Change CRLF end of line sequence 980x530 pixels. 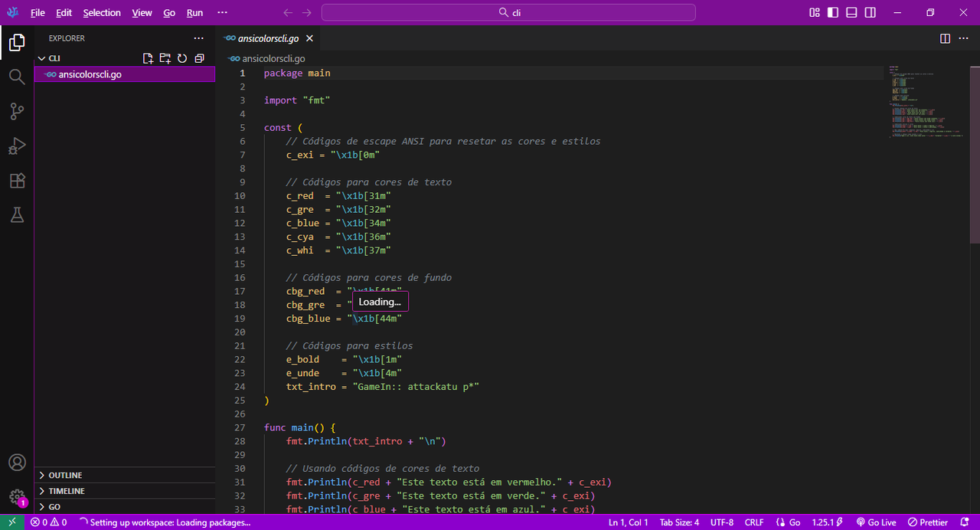[x=754, y=522]
